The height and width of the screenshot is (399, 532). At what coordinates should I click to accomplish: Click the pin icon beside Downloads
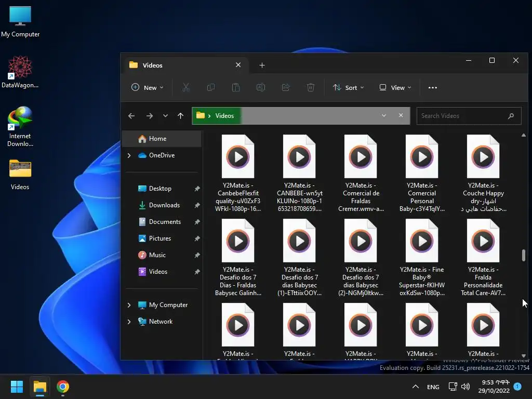click(x=197, y=205)
